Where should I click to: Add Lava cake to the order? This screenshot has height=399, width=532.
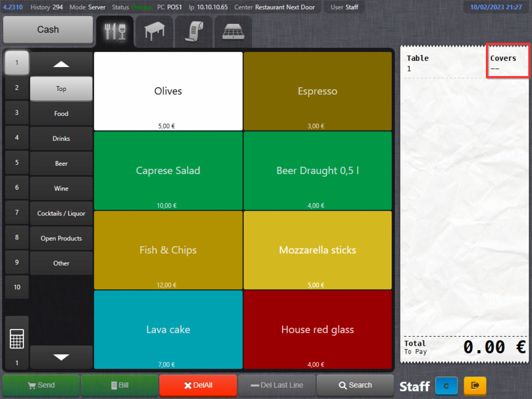[x=168, y=330]
